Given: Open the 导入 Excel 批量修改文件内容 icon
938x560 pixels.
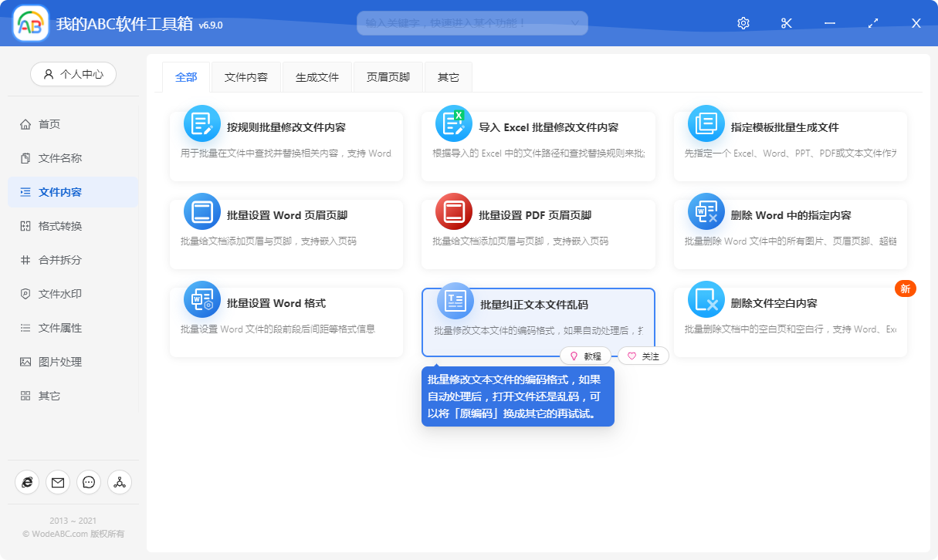Looking at the screenshot, I should tap(454, 123).
